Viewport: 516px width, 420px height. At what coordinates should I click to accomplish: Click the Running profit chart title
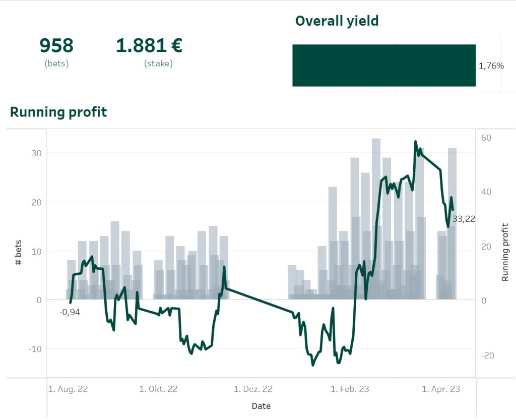pos(58,112)
